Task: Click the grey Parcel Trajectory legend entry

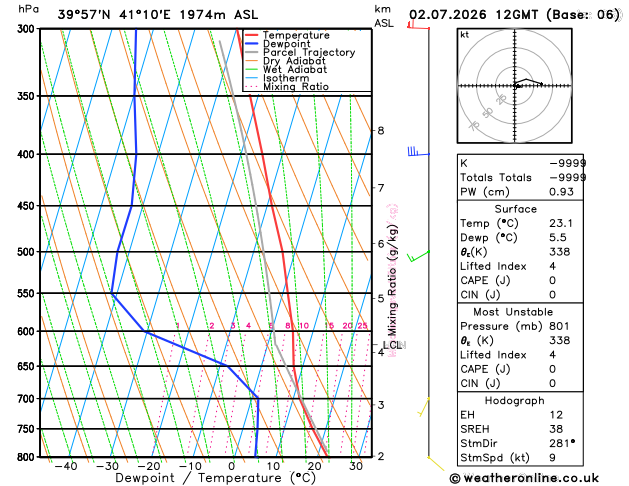Action: click(x=300, y=53)
